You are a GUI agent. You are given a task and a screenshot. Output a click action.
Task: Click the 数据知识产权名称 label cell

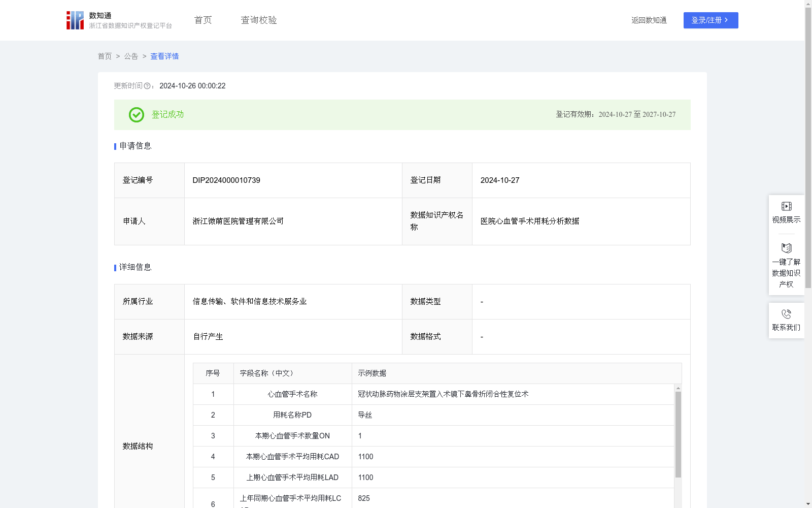pos(437,221)
